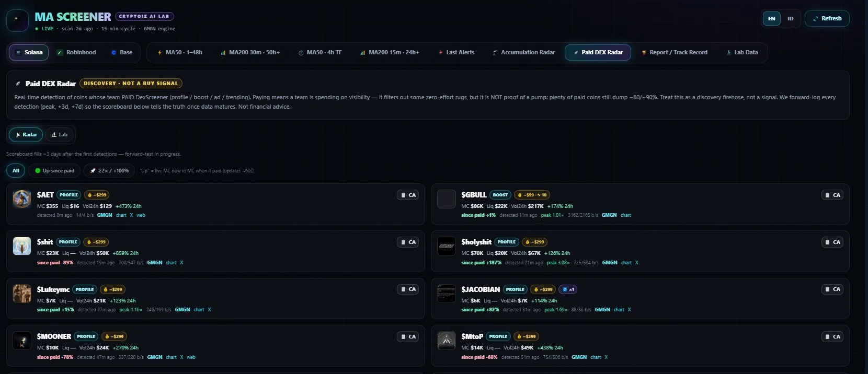This screenshot has height=374, width=868.
Task: Select the Base chain
Action: [x=122, y=52]
